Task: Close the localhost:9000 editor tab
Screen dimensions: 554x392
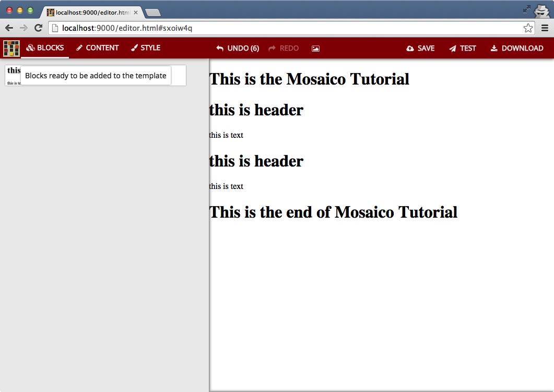Action: pos(136,13)
